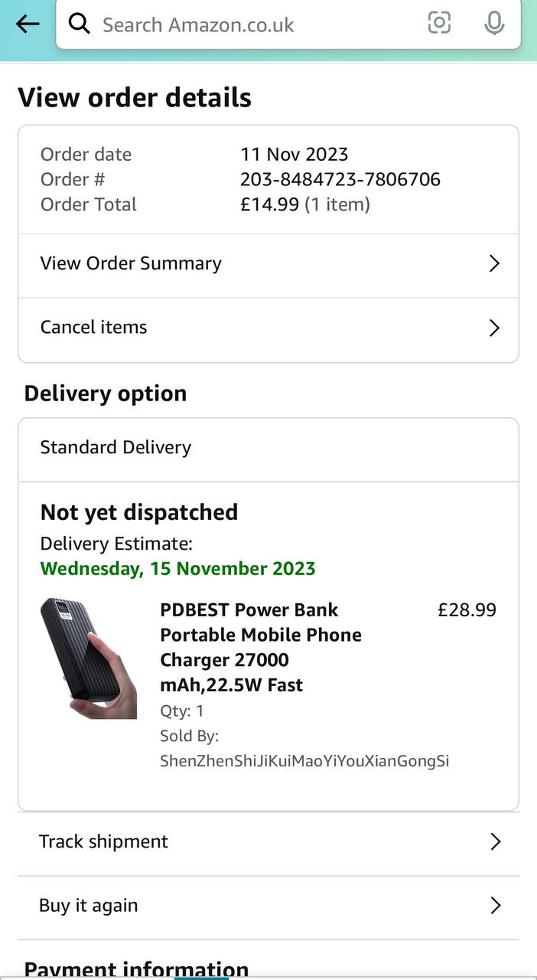The image size is (537, 980).
Task: Tap the back arrow icon
Action: click(28, 24)
